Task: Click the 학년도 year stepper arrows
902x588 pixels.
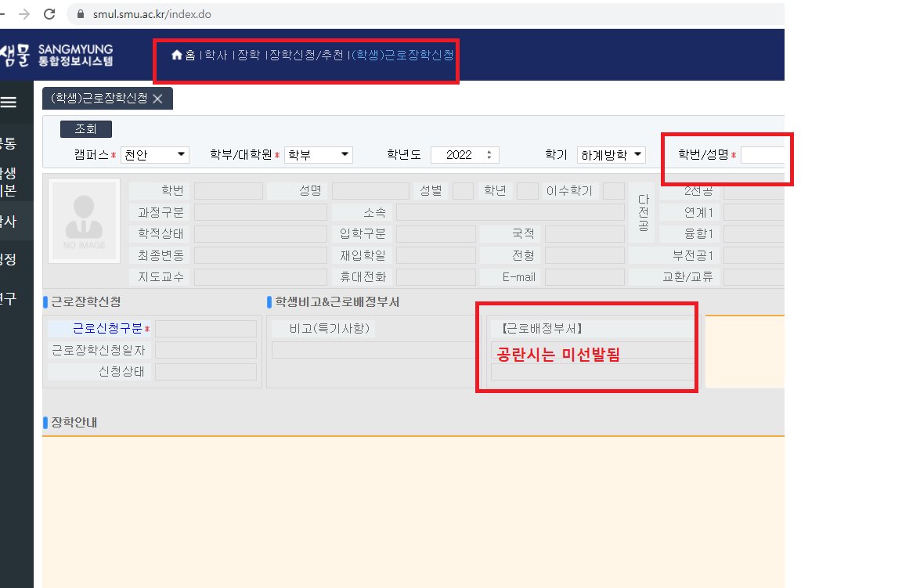Action: (489, 155)
